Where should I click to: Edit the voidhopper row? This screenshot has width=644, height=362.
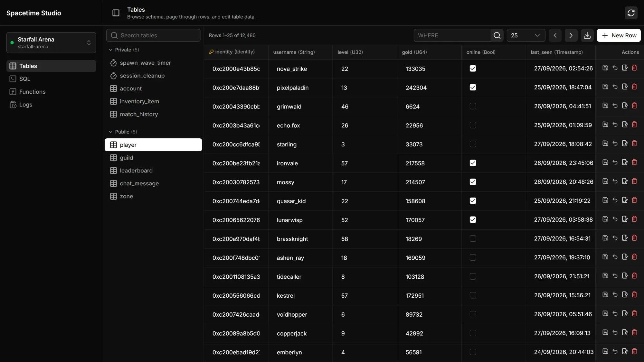click(625, 314)
